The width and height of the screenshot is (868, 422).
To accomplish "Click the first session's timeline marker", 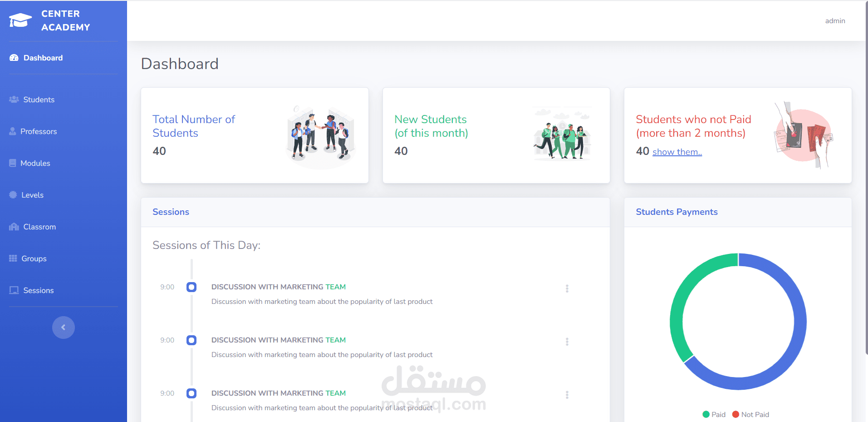I will (x=191, y=287).
